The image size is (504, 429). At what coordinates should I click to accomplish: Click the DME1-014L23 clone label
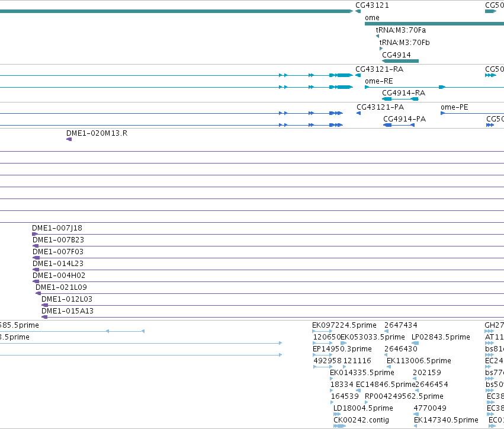click(x=58, y=264)
